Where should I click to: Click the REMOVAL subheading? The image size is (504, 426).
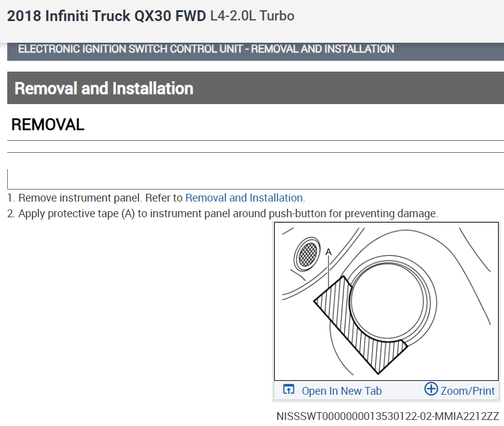tap(48, 125)
